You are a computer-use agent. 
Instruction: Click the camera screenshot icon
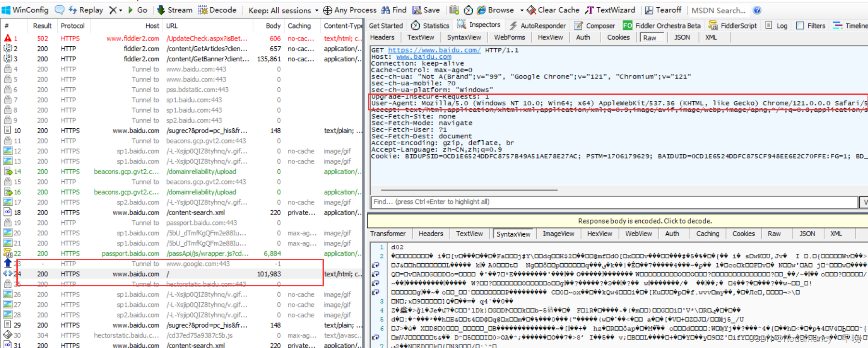tap(454, 10)
